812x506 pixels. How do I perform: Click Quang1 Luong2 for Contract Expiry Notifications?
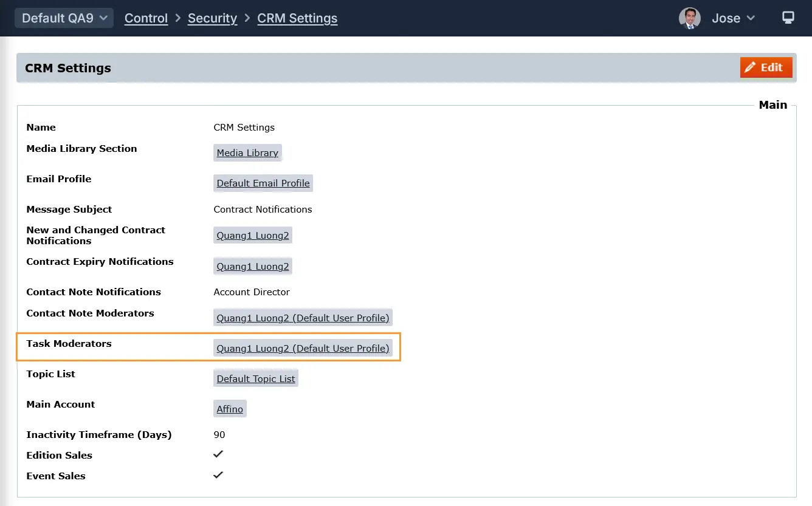253,266
